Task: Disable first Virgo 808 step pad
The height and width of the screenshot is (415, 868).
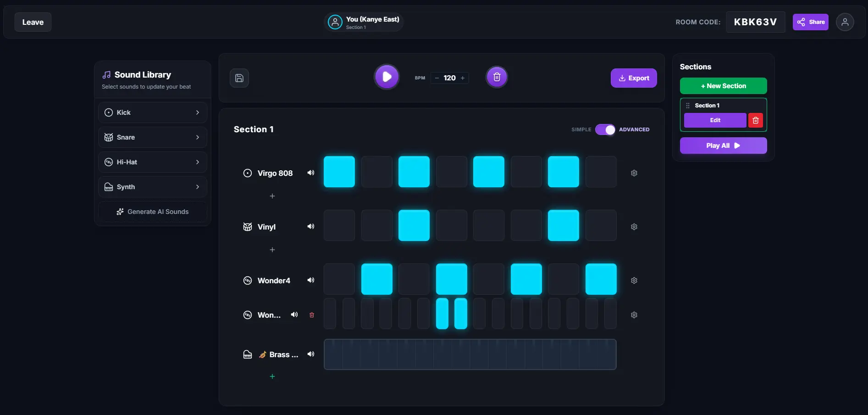Action: coord(339,172)
